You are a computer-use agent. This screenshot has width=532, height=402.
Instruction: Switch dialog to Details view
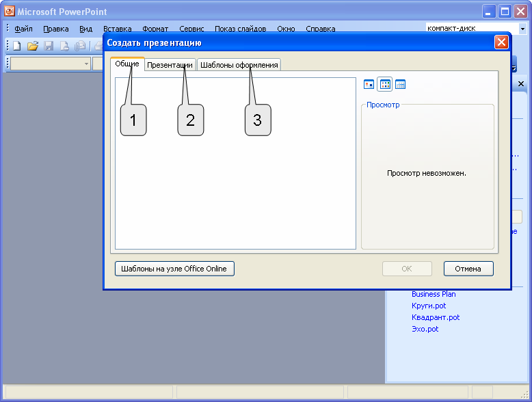pyautogui.click(x=400, y=84)
